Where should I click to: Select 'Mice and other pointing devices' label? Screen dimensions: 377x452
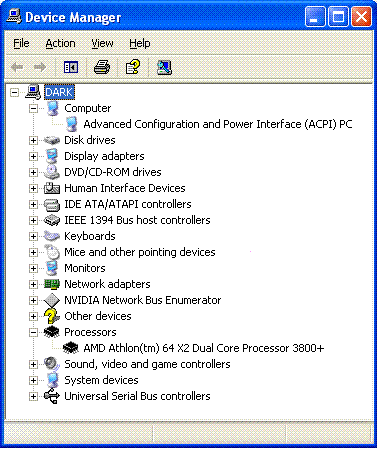[140, 252]
